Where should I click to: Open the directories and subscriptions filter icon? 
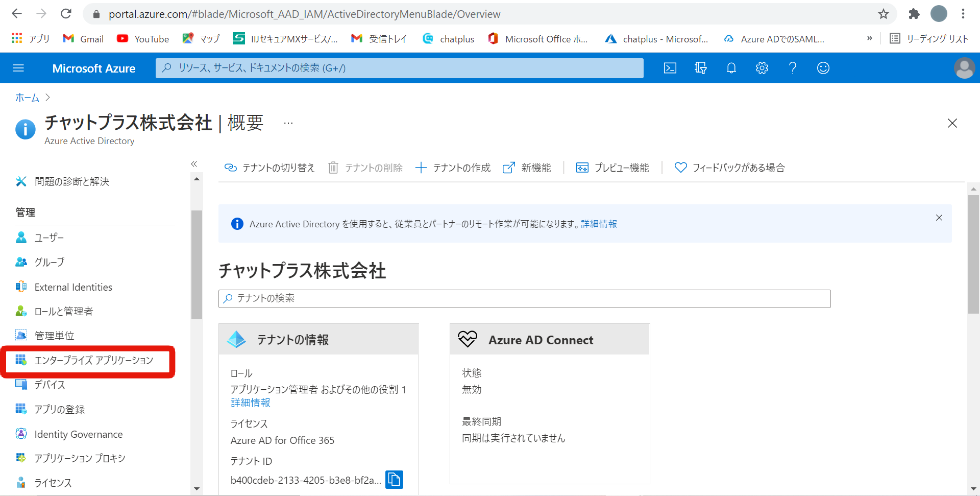700,68
